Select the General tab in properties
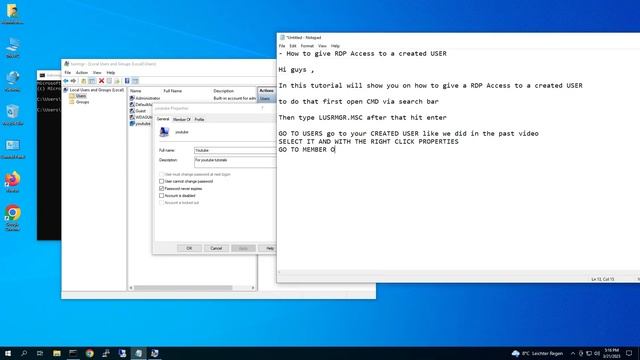640x360 pixels. click(163, 119)
